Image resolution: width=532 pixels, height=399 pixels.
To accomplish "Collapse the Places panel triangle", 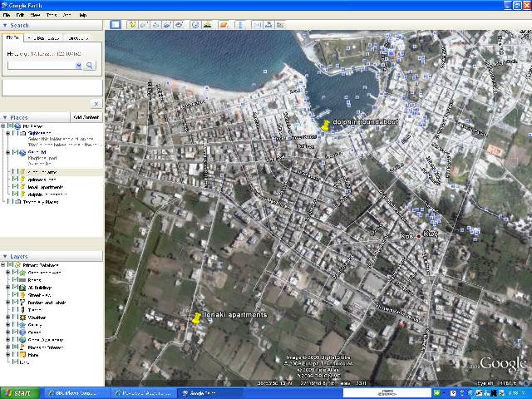I will [x=5, y=117].
